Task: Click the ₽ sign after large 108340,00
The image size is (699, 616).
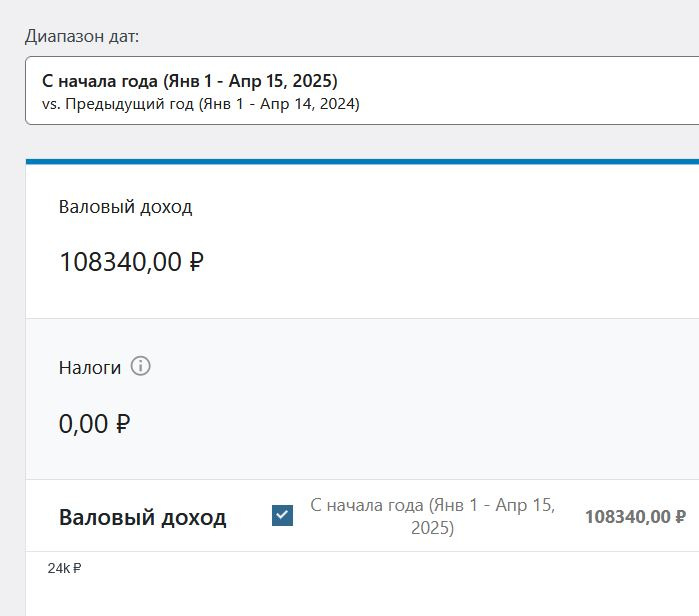Action: pyautogui.click(x=196, y=262)
